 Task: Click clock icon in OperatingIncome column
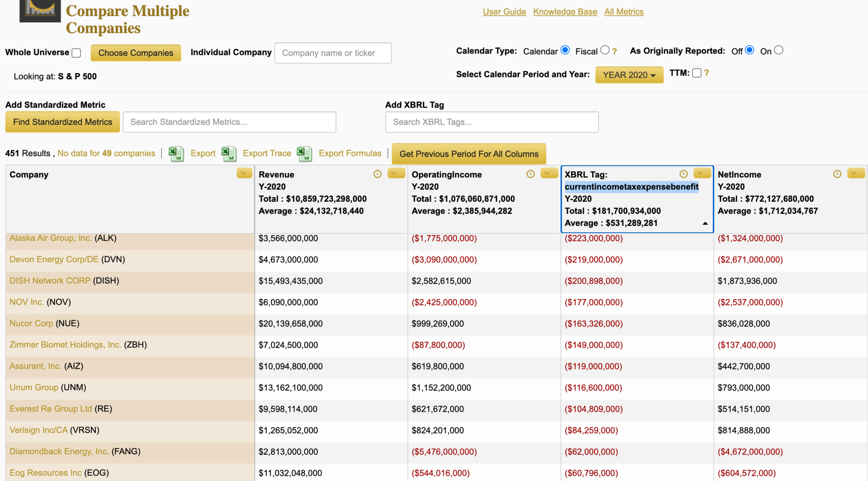[530, 174]
